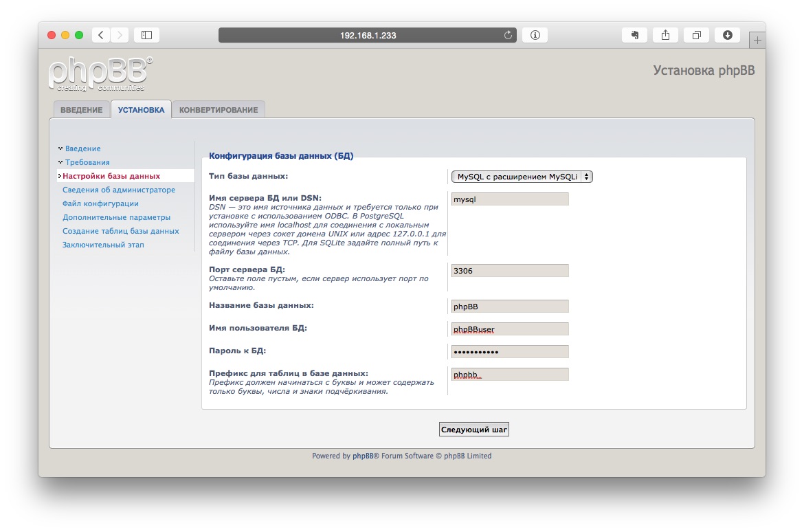Click Заключительный этап sidebar step

[x=103, y=245]
